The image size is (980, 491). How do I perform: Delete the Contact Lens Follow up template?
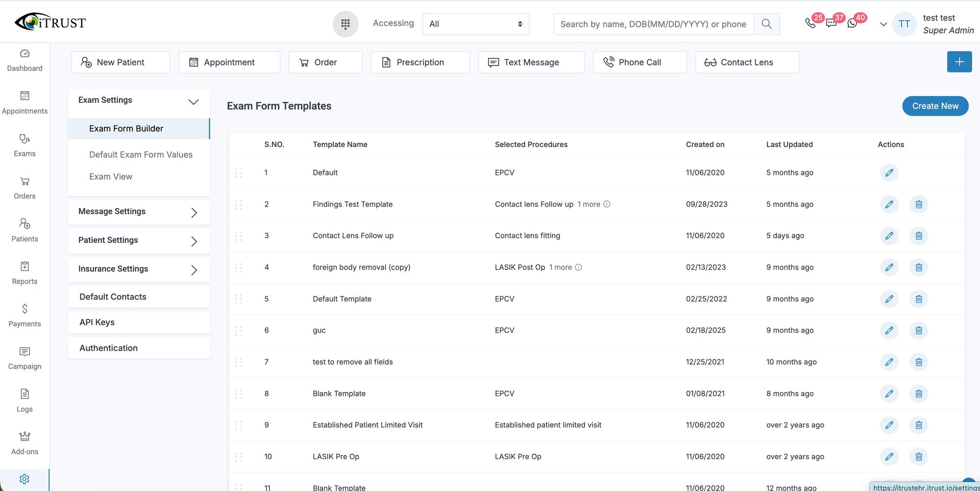[x=919, y=236]
